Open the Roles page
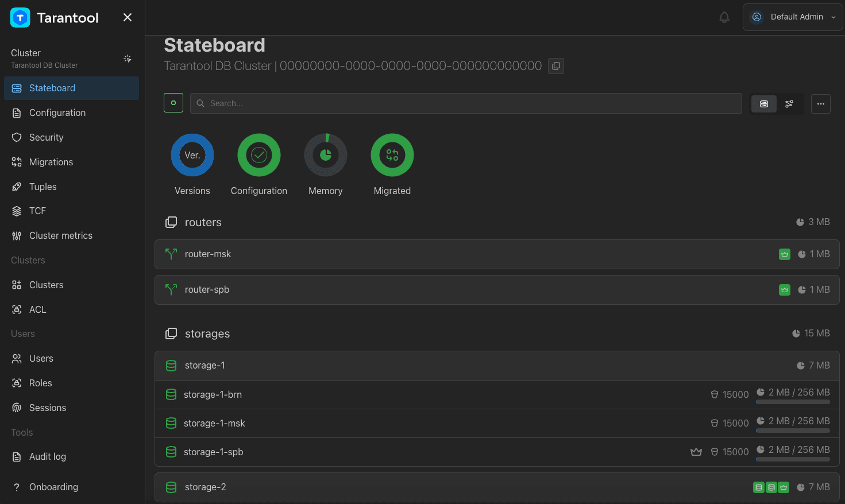 click(x=71, y=383)
